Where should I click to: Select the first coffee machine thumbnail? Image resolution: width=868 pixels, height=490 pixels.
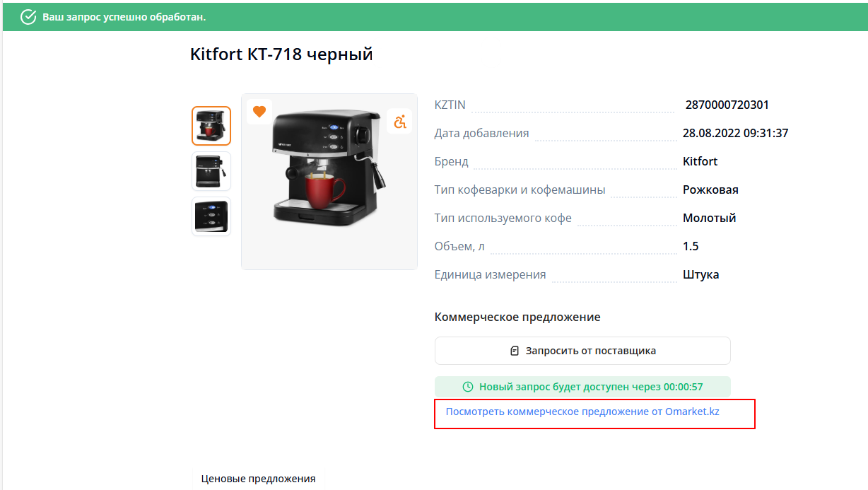click(x=211, y=126)
